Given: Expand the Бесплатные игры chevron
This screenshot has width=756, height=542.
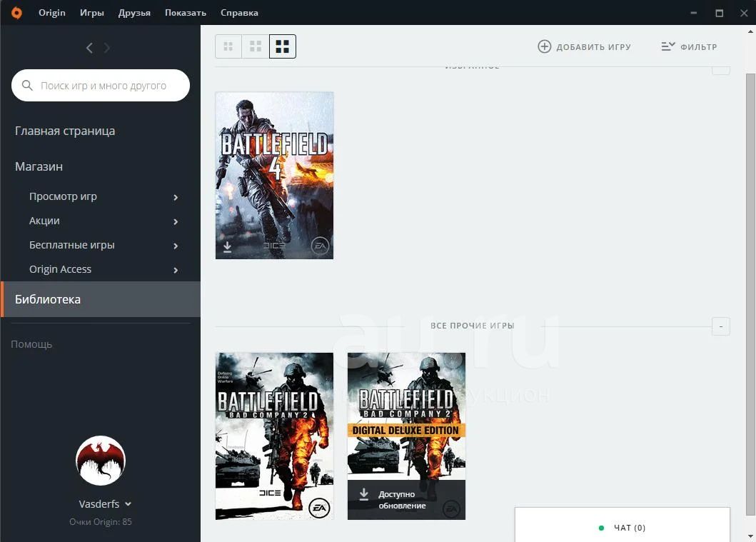Looking at the screenshot, I should click(x=176, y=246).
